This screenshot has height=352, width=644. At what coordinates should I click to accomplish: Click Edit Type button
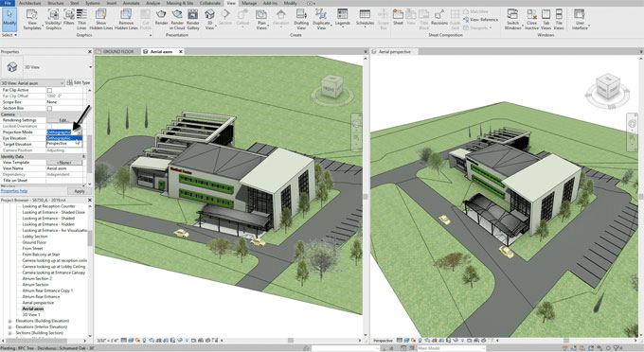79,83
